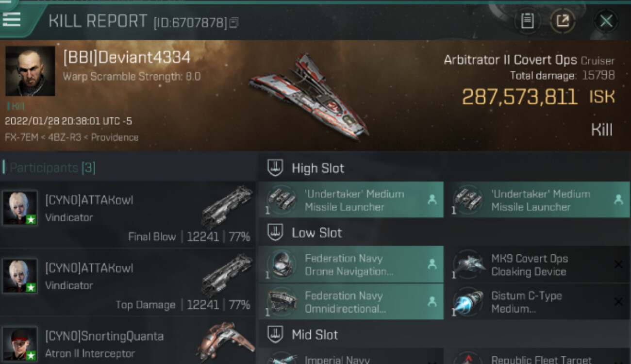Click the Arbitrator II Covert Ops ship image
The width and height of the screenshot is (631, 364).
pos(309,95)
